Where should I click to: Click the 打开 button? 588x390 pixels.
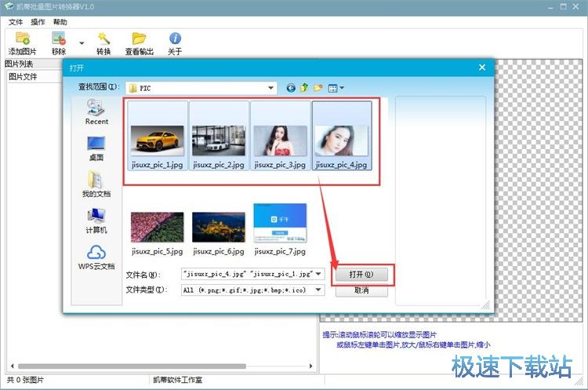click(361, 275)
